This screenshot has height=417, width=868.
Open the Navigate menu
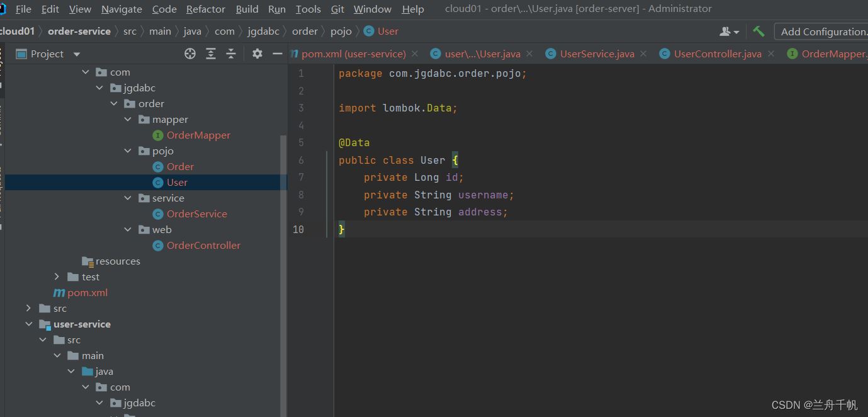121,9
